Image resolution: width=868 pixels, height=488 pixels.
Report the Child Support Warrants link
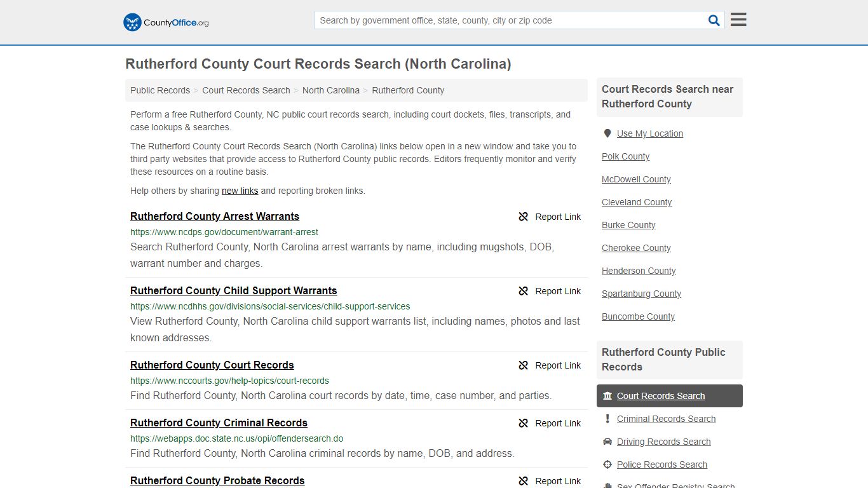550,291
